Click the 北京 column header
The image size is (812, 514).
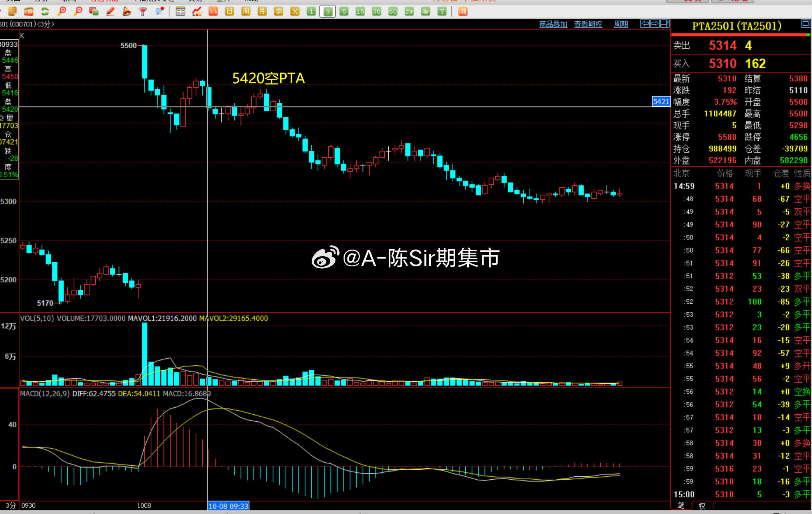(x=681, y=173)
